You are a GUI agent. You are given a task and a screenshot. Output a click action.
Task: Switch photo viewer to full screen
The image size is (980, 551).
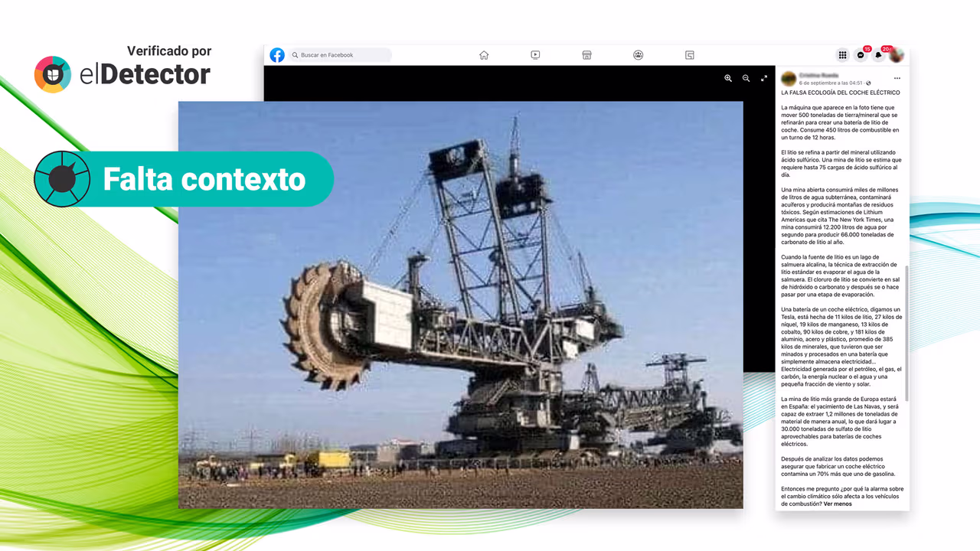tap(764, 78)
